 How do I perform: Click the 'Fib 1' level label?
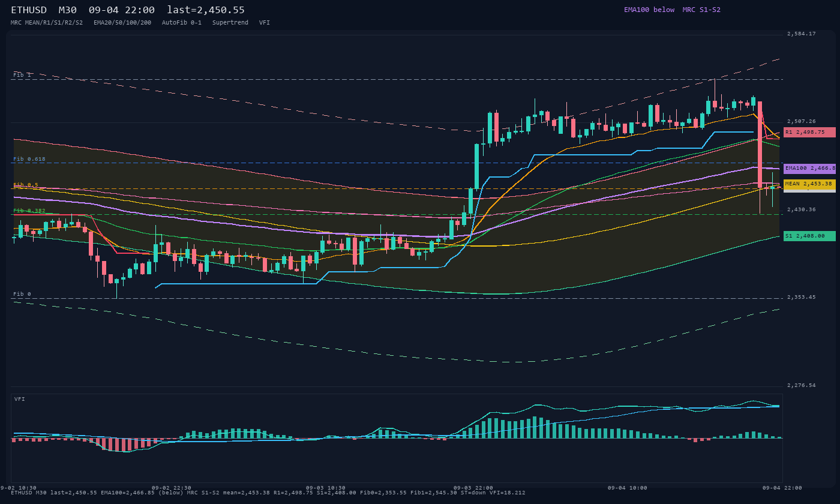tap(22, 75)
